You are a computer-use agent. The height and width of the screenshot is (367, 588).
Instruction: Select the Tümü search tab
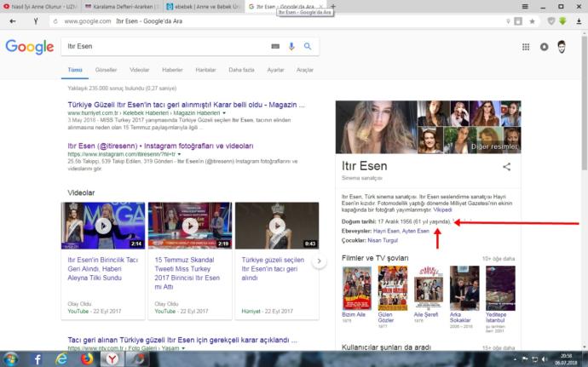pyautogui.click(x=75, y=70)
